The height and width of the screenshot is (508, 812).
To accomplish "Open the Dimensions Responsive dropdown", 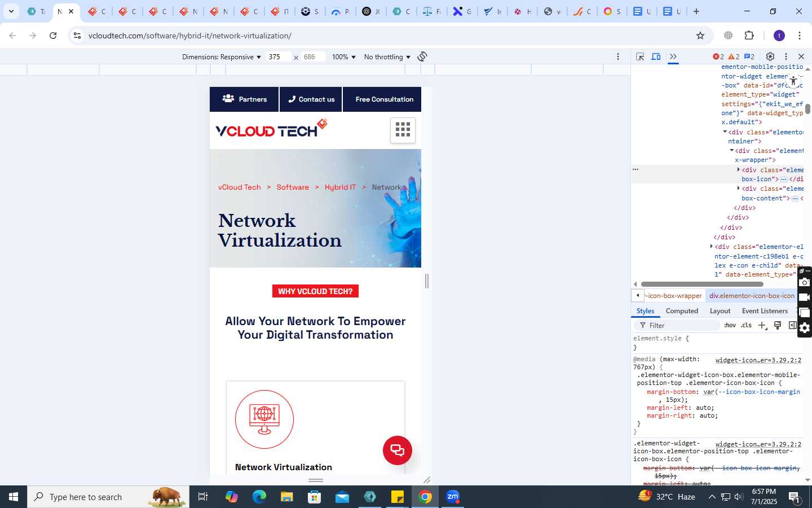I will pos(222,57).
